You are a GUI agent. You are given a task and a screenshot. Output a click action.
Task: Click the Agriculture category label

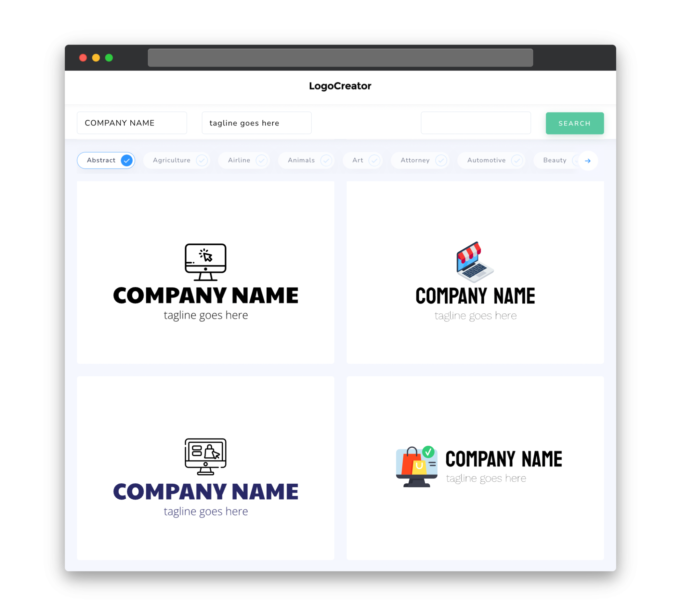pyautogui.click(x=172, y=160)
